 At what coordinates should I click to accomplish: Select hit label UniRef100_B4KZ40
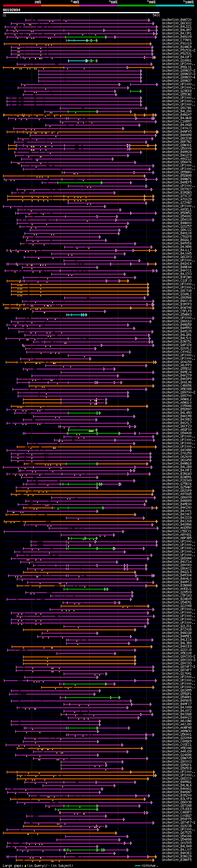[x=177, y=508]
